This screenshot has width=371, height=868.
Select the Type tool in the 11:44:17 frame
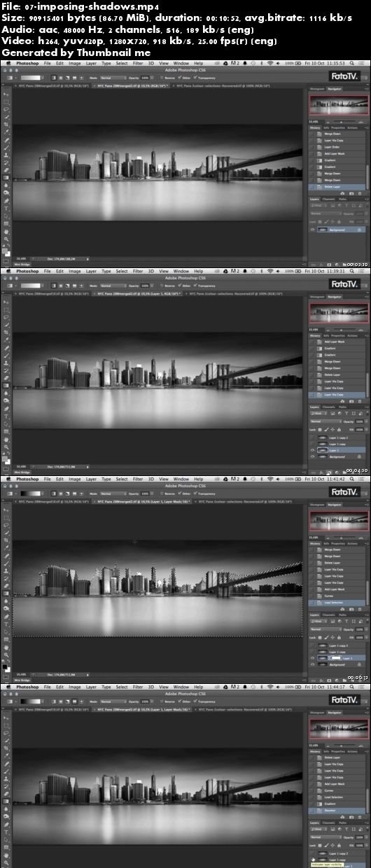(6, 832)
